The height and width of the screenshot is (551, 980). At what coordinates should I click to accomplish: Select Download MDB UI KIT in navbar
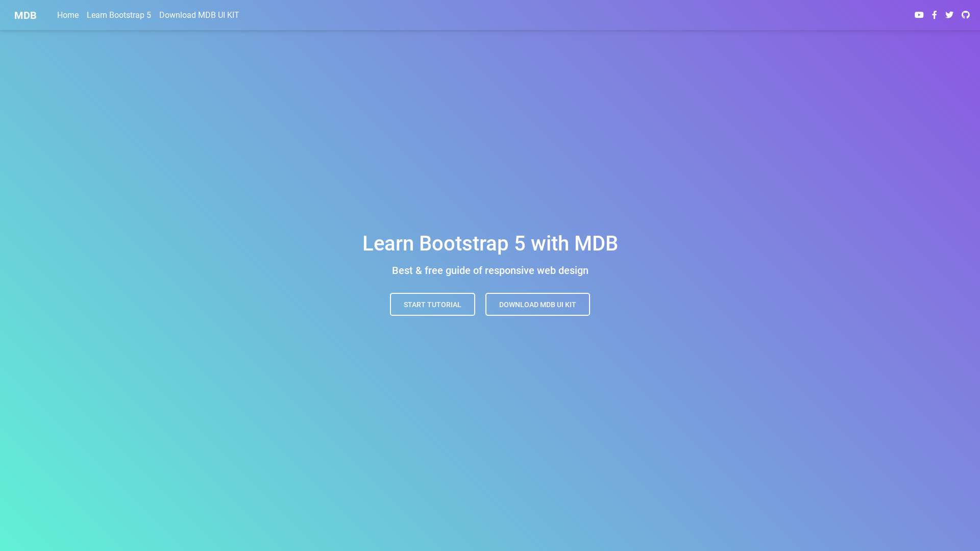pos(199,15)
